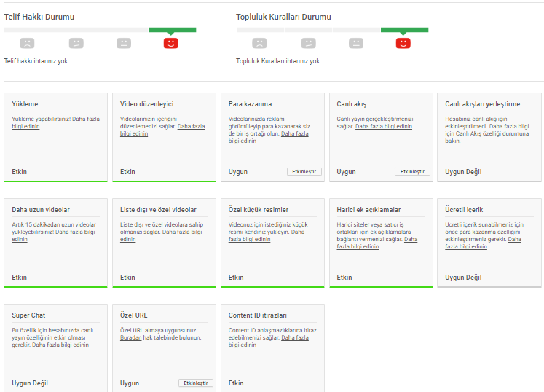Click the green bar of the copyright status indicator
Viewport: 544px width, 392px height.
tap(172, 30)
